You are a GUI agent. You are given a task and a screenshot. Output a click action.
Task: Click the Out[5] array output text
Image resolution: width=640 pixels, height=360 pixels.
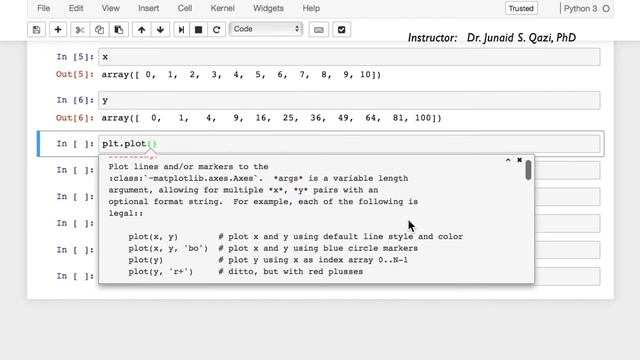[x=241, y=75]
